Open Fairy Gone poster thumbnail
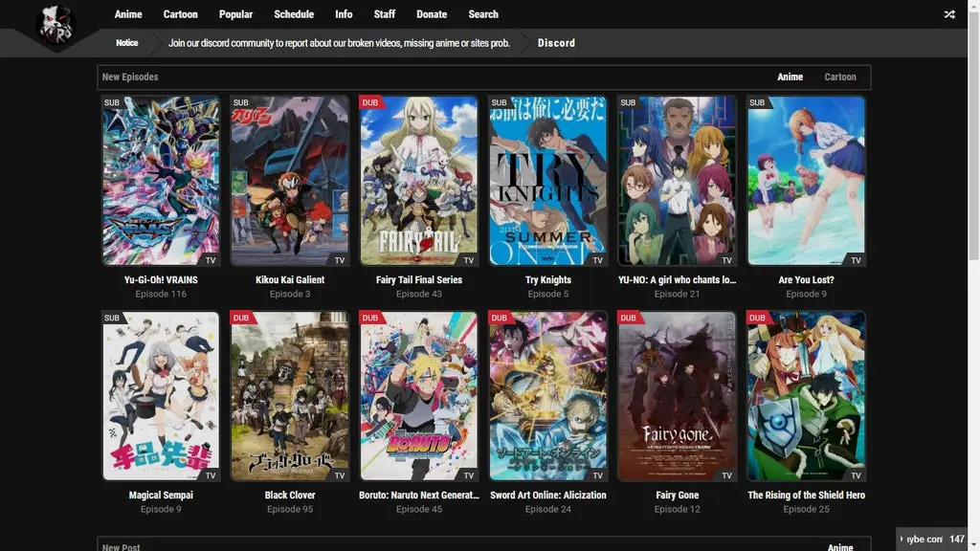 677,396
